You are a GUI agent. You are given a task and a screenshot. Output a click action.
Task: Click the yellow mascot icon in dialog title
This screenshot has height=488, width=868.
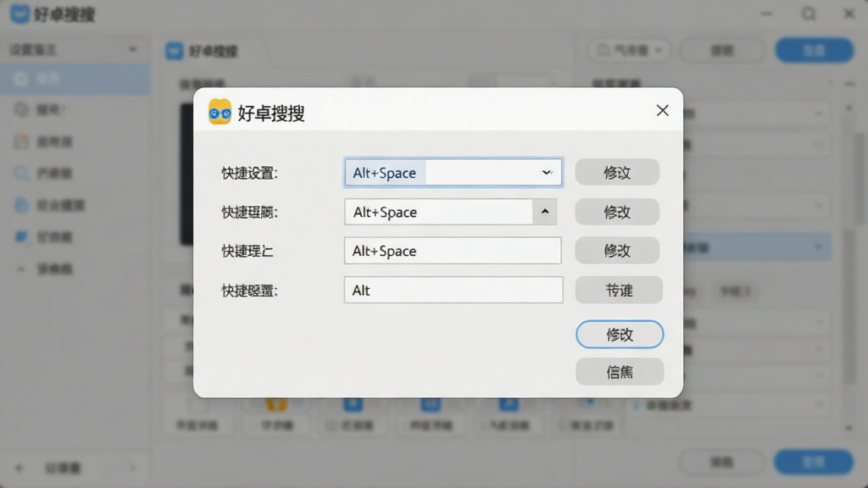pos(220,112)
